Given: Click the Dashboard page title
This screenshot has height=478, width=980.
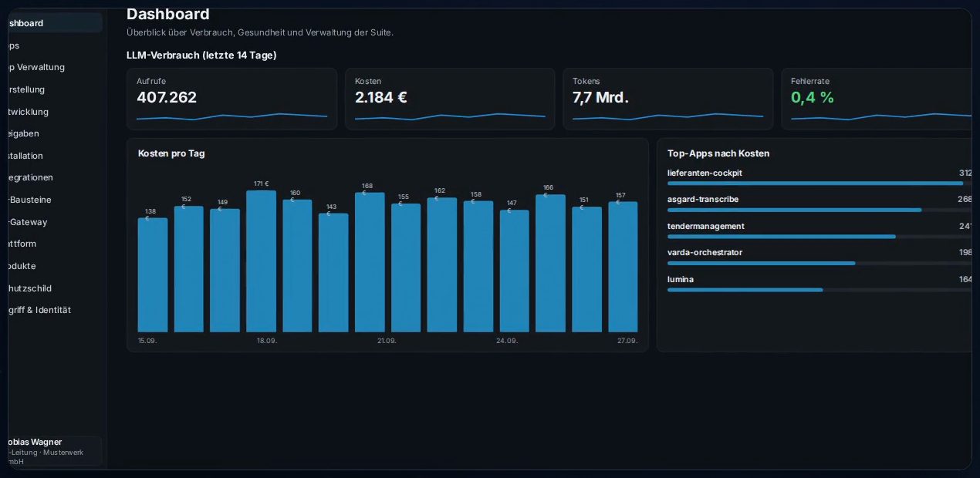Looking at the screenshot, I should point(168,14).
